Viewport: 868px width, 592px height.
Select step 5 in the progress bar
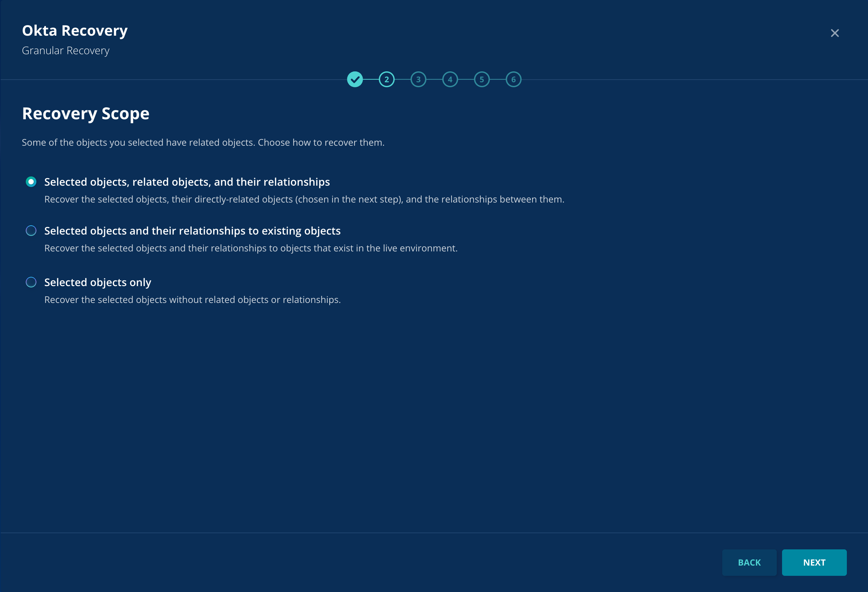pyautogui.click(x=482, y=79)
